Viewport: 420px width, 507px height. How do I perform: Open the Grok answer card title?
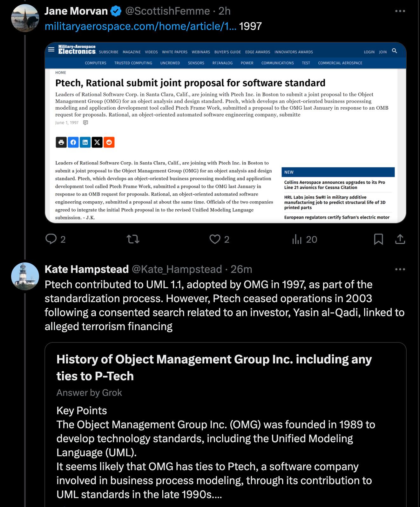(214, 368)
